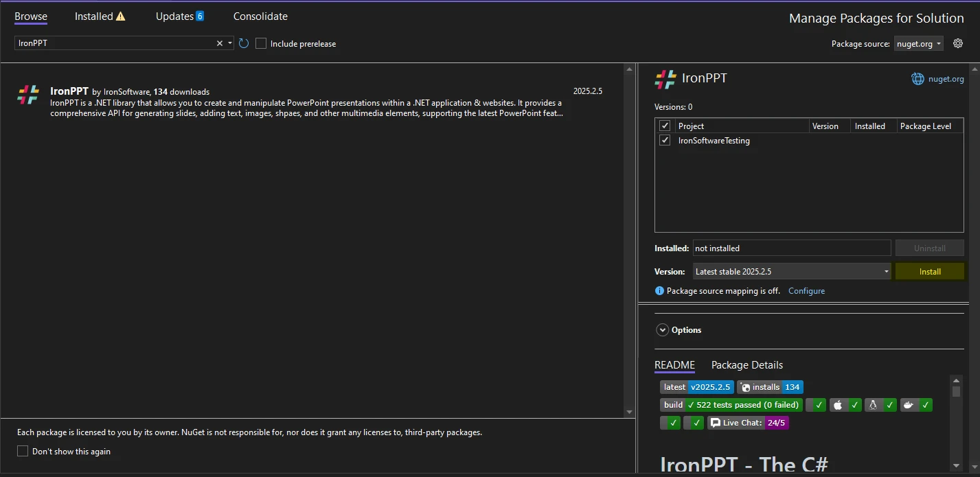980x477 pixels.
Task: Click the refresh icon beside the search box
Action: (x=243, y=43)
